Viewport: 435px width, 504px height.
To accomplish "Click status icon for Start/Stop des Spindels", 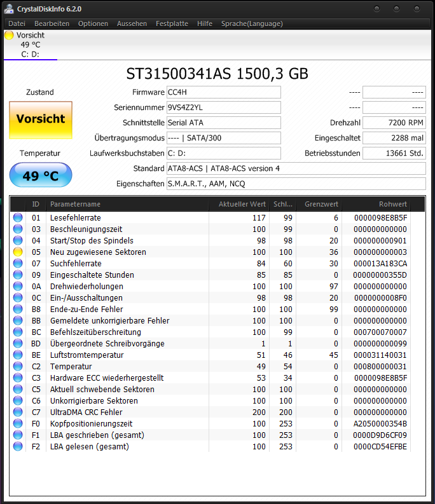I will tap(18, 240).
